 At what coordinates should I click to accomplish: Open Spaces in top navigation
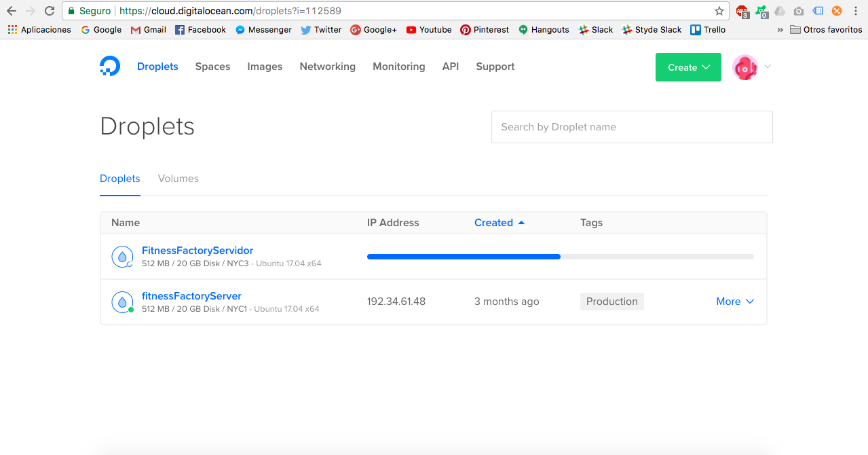(212, 67)
